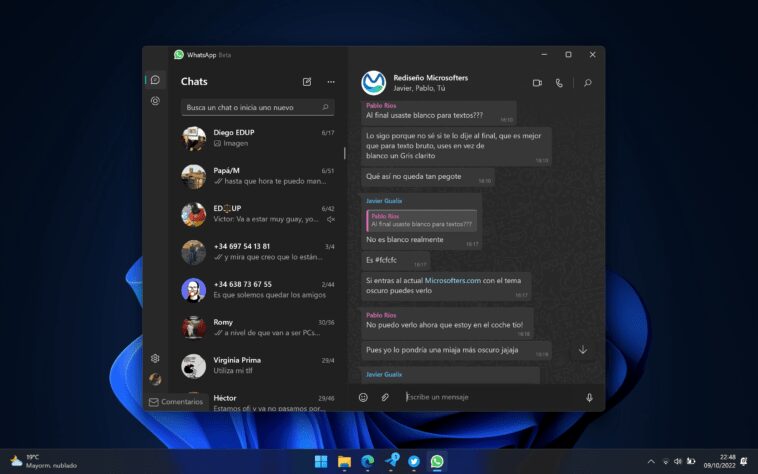Open the Diego EDUP chat
758x474 pixels.
pos(257,138)
